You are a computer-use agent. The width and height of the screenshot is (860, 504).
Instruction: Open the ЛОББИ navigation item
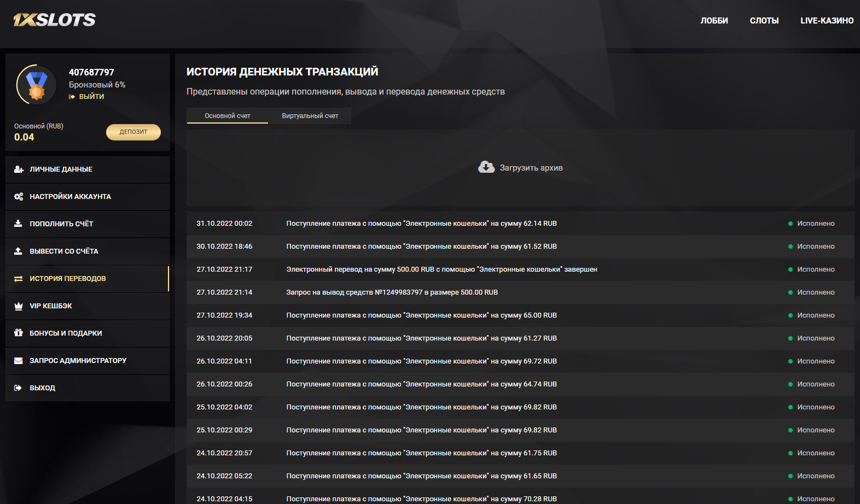click(x=714, y=21)
